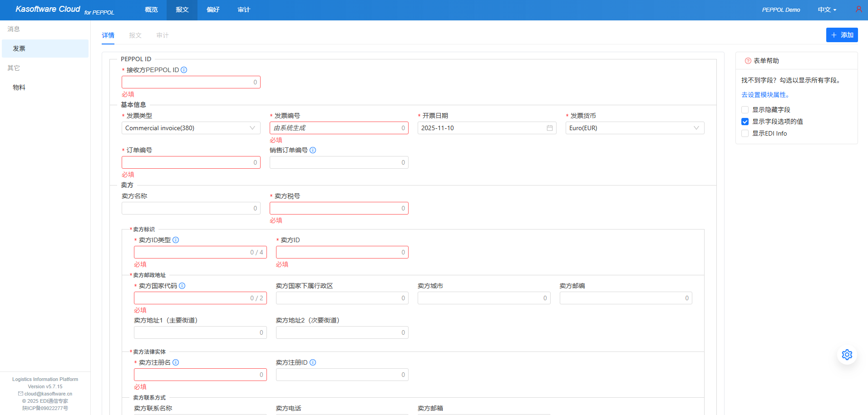Open the floating gear settings button
868x415 pixels.
point(847,355)
